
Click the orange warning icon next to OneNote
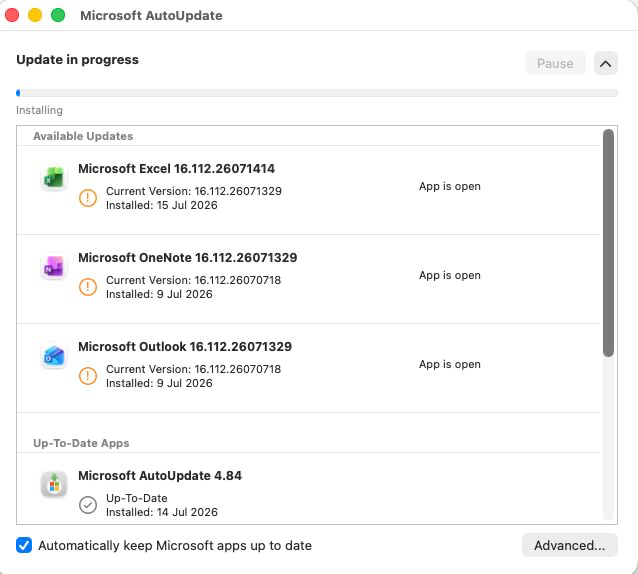pyautogui.click(x=87, y=287)
